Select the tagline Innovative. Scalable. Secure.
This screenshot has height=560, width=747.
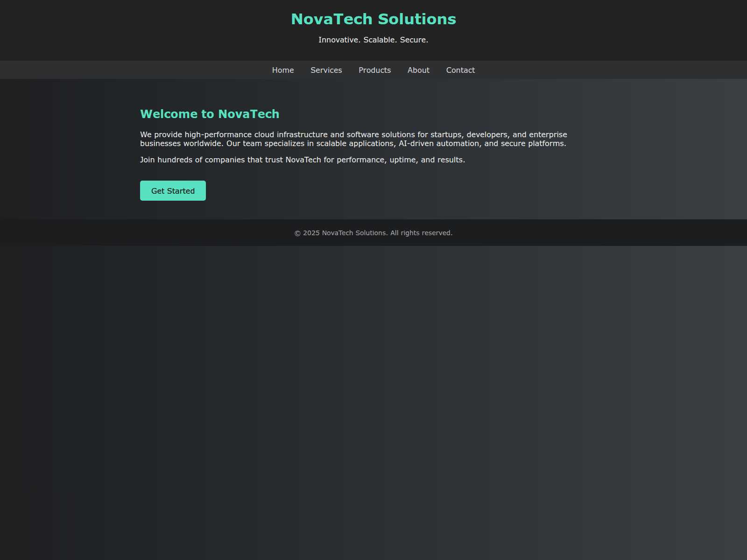click(373, 40)
